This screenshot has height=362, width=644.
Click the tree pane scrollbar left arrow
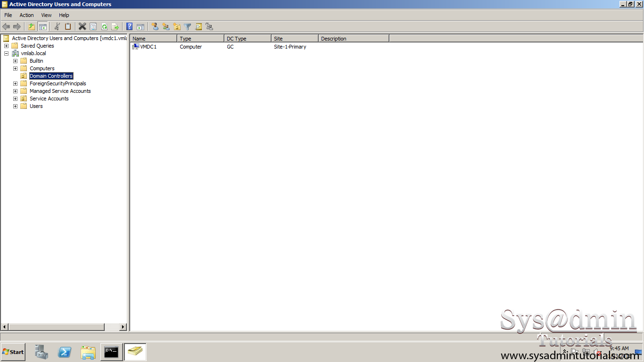5,327
